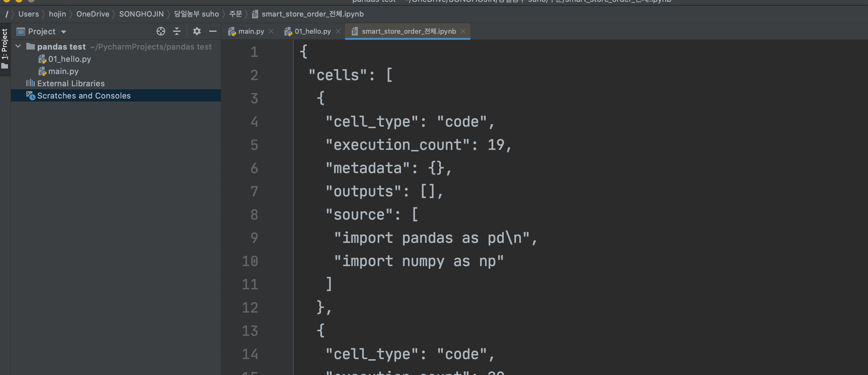
Task: Click line number 9 in gutter
Action: click(x=254, y=238)
